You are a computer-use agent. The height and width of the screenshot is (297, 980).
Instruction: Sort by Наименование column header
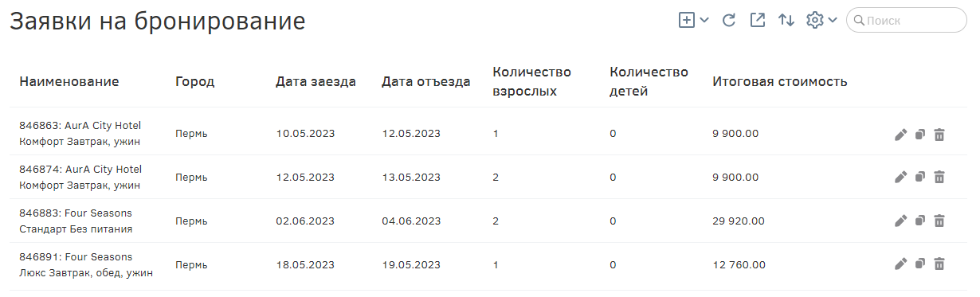click(69, 81)
